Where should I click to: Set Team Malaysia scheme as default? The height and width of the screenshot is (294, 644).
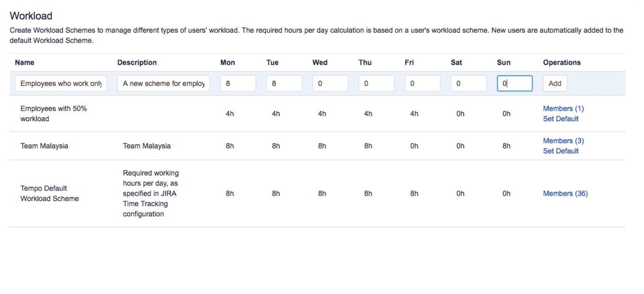561,151
